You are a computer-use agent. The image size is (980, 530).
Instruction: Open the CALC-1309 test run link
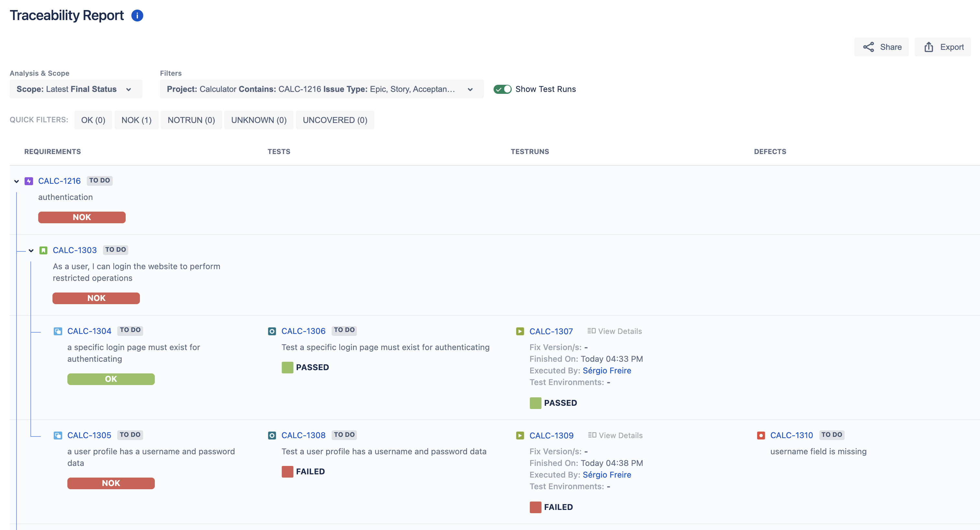pos(552,436)
